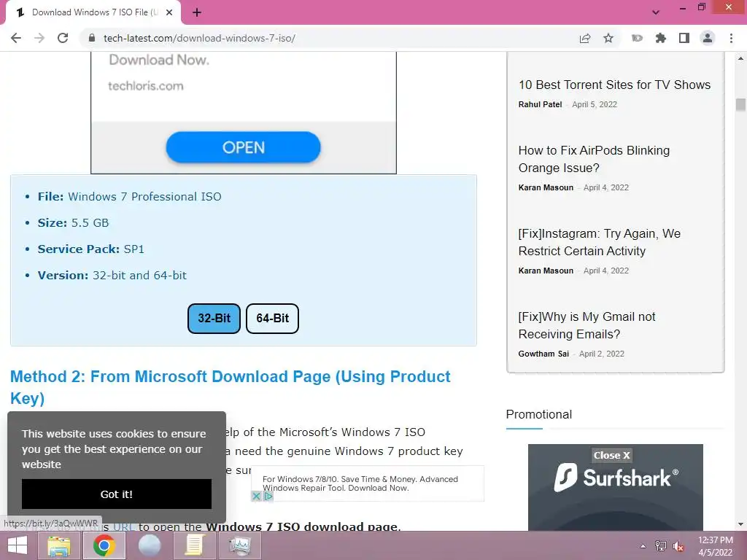
Task: Reload the current page
Action: [x=63, y=38]
